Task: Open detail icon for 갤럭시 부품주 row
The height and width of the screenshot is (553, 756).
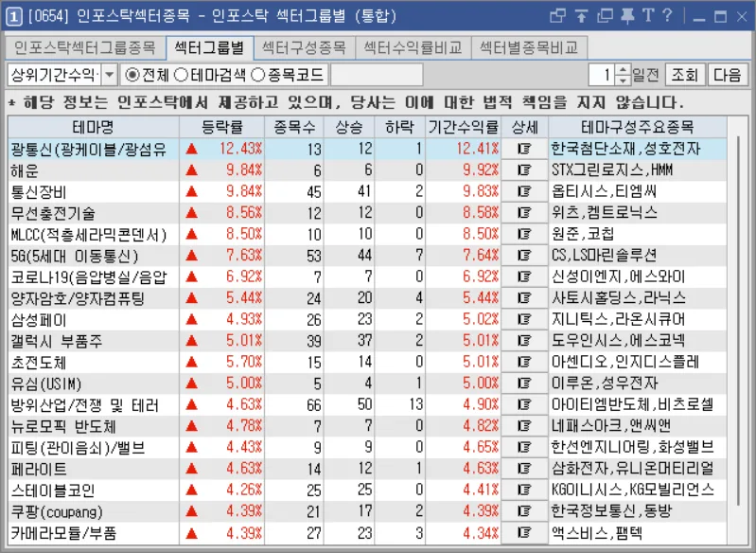Action: pos(524,341)
